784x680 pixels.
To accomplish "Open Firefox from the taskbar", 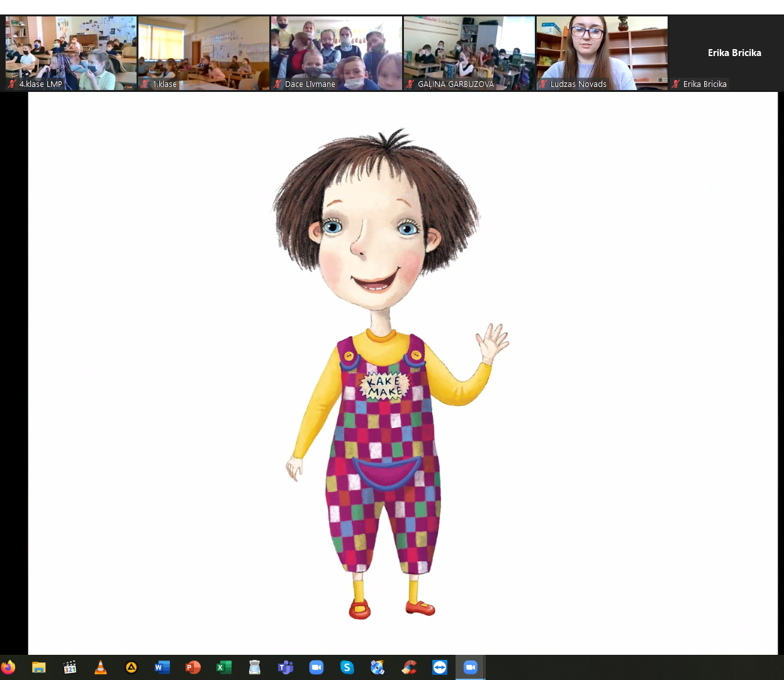I will coord(8,667).
